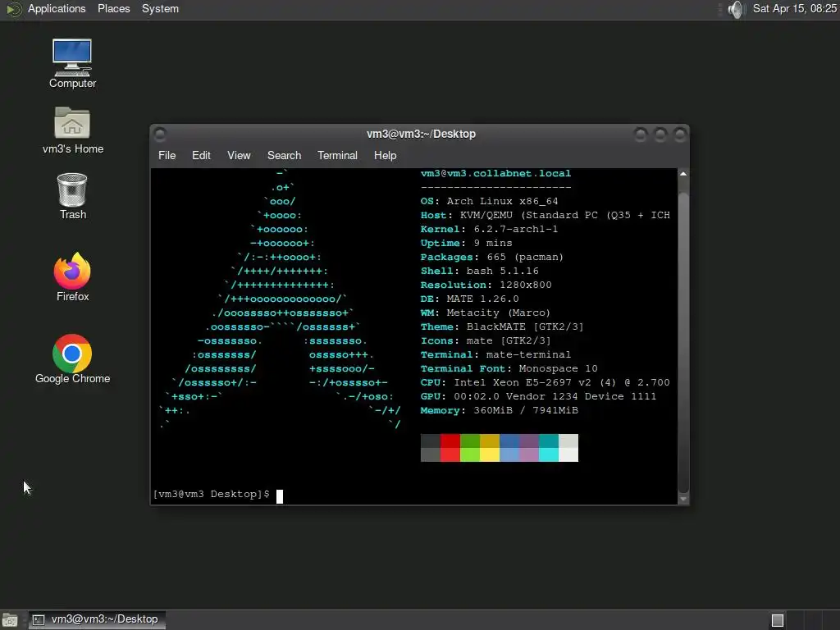Click the terminal scrollbar down arrow

(683, 499)
